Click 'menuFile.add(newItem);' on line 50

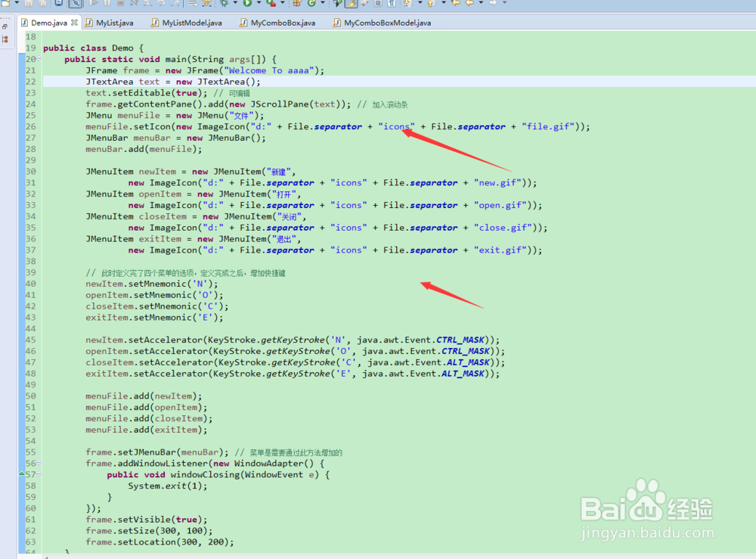click(x=144, y=396)
